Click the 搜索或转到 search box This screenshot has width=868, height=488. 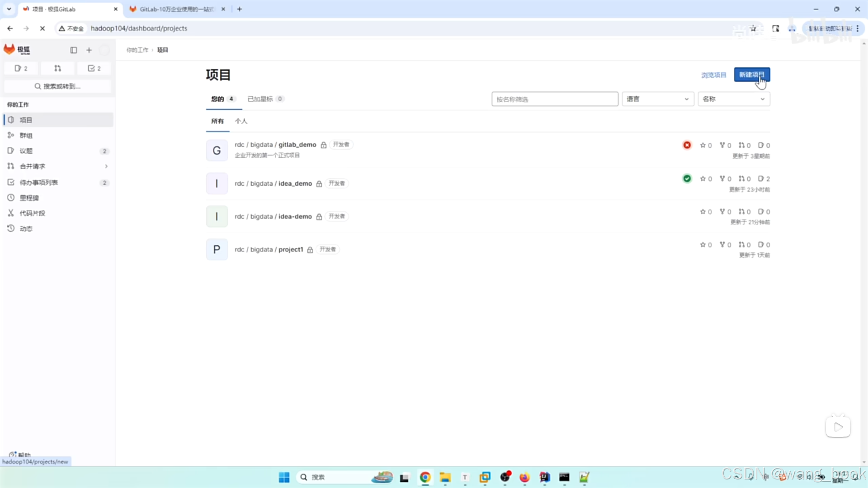click(x=58, y=86)
